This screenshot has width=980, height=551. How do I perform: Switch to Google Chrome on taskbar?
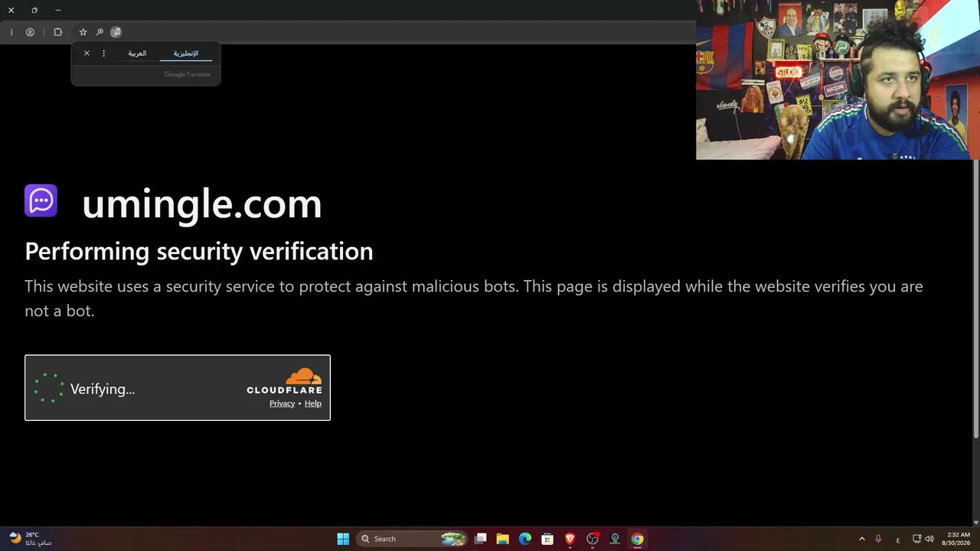[637, 539]
